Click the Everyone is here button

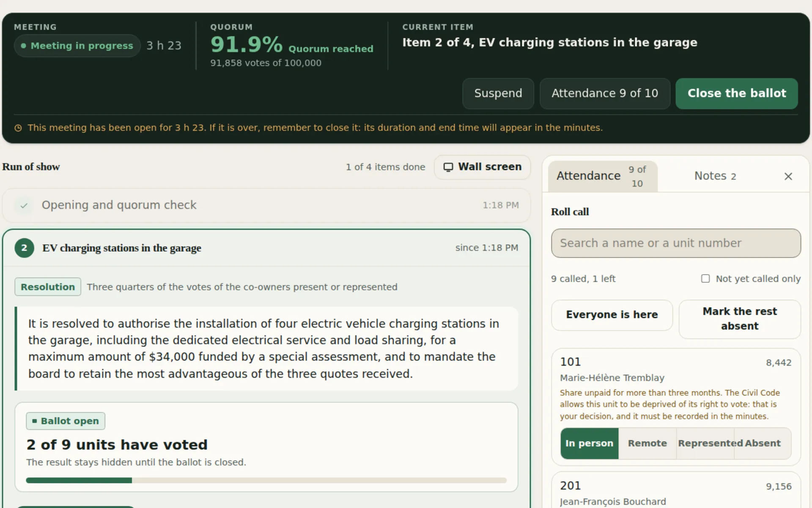coord(612,315)
